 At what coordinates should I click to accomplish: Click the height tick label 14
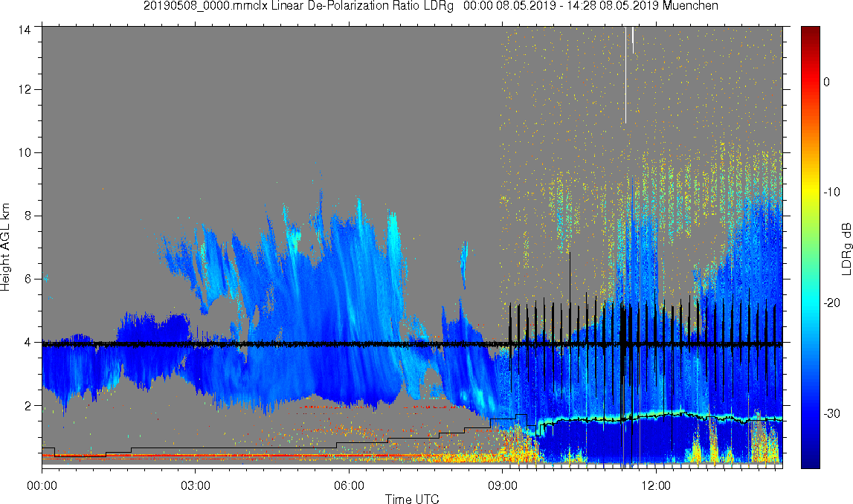[x=25, y=29]
